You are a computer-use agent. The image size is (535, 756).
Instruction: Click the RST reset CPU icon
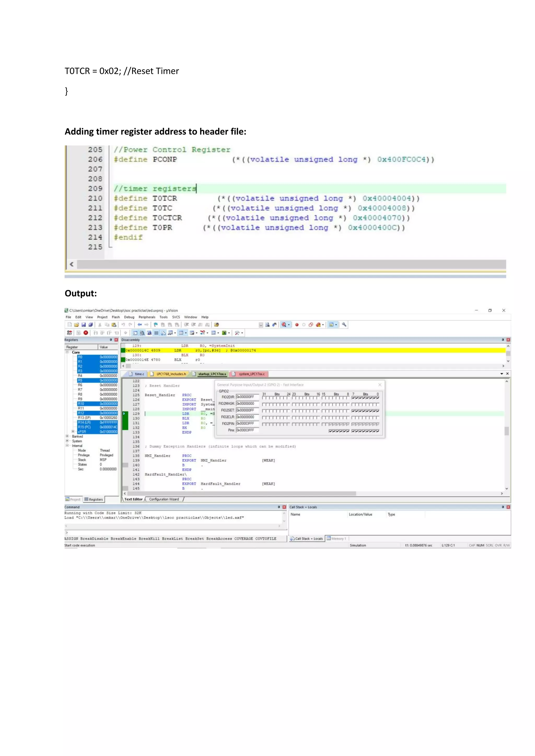click(x=69, y=333)
